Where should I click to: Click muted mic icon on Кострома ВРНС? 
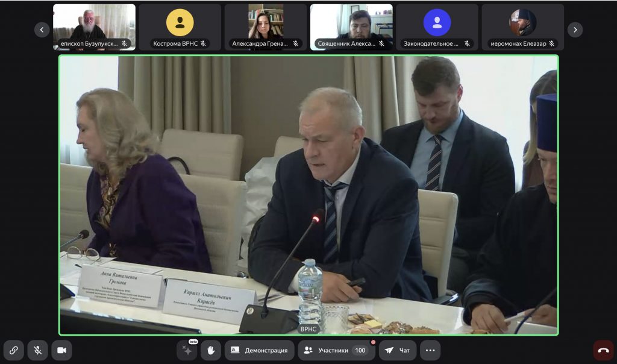(203, 43)
